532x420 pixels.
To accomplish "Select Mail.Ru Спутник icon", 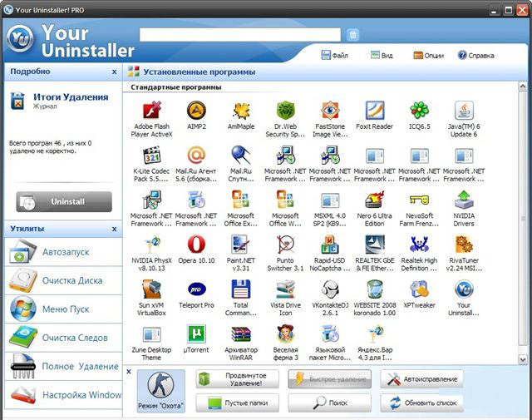I will [241, 156].
